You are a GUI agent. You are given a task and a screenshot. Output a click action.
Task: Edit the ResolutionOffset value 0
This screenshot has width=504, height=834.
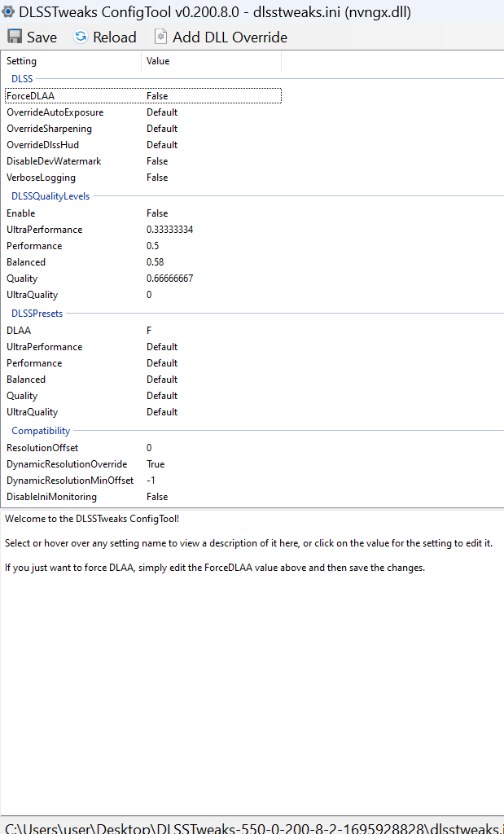coord(149,448)
